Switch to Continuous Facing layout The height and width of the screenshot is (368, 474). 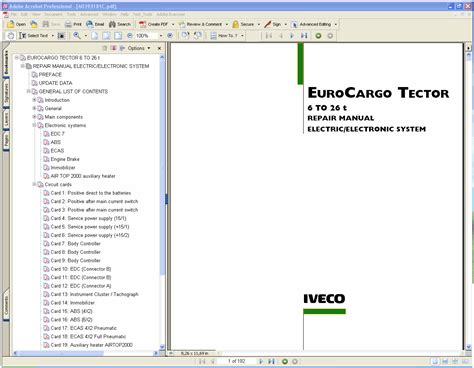coord(455,361)
